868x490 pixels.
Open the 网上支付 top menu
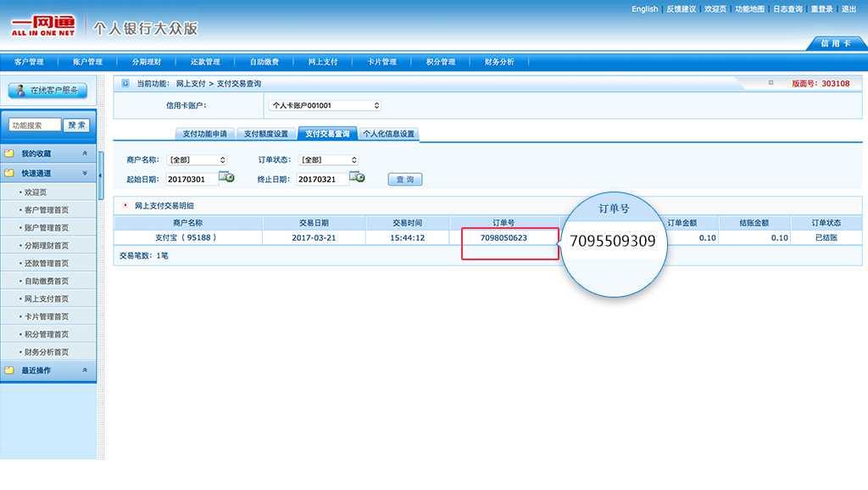[x=323, y=62]
